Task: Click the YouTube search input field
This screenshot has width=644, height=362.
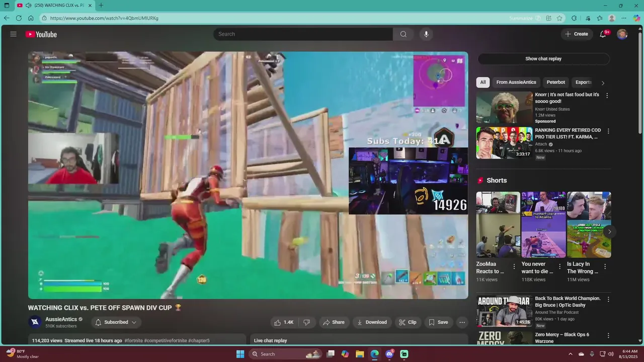Action: (303, 34)
